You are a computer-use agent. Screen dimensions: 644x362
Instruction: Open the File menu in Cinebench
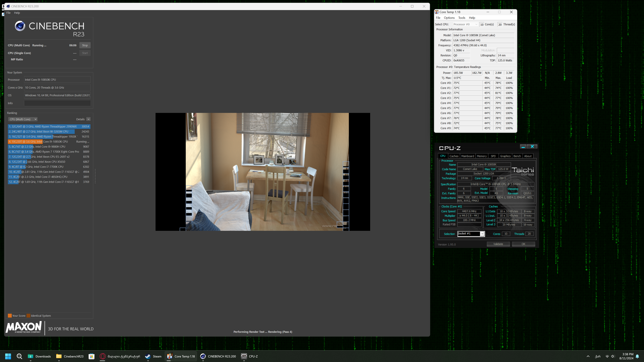8,13
